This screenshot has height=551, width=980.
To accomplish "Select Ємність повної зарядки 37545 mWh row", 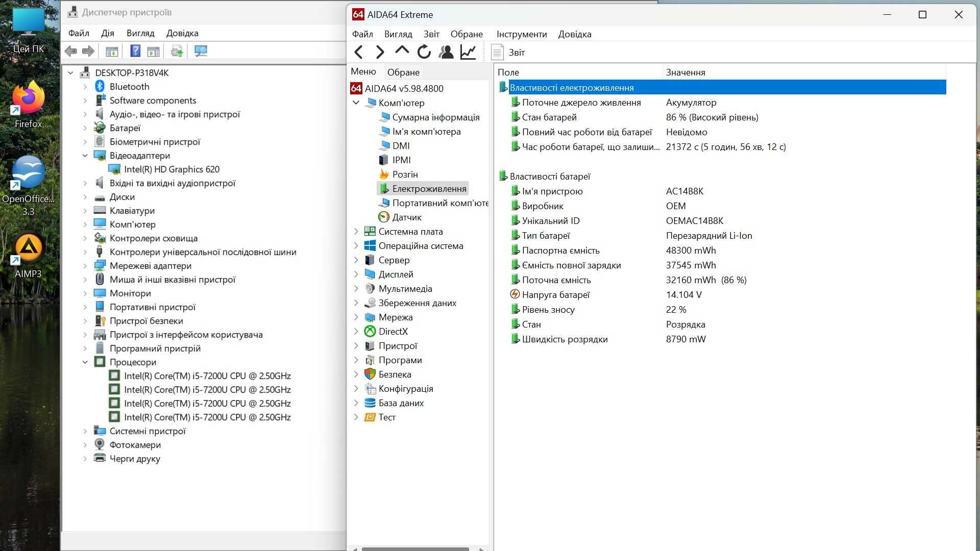I will pos(722,265).
